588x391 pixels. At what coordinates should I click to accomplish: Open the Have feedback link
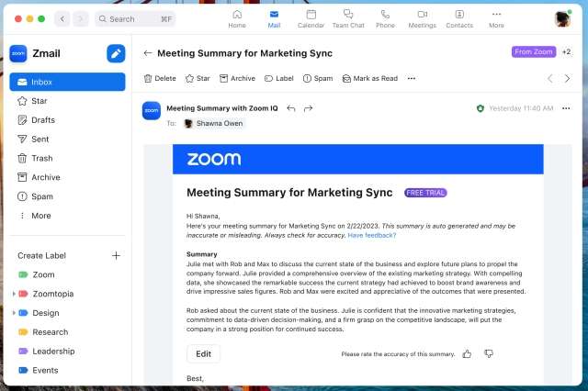tap(371, 235)
